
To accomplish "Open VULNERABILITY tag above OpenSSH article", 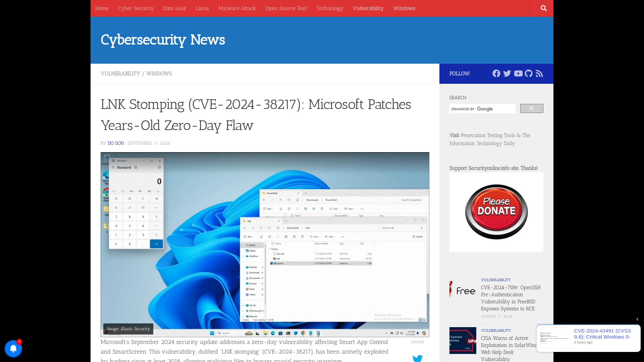I will click(496, 280).
